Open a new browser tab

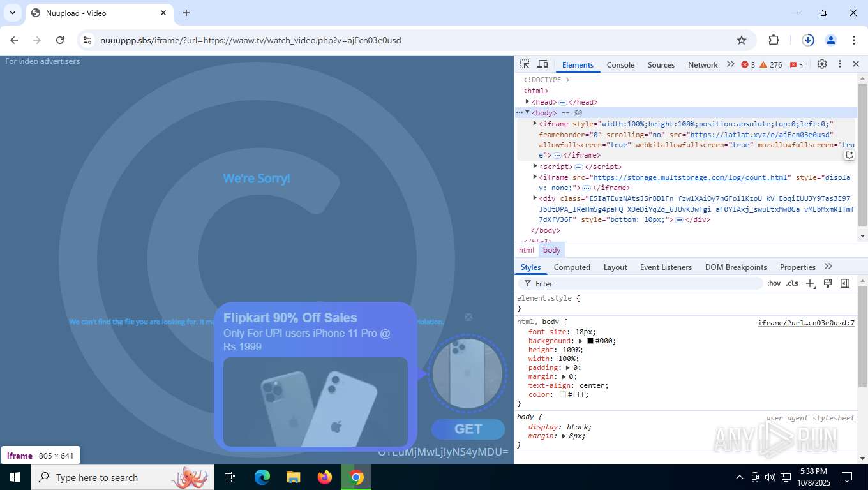pyautogui.click(x=186, y=13)
